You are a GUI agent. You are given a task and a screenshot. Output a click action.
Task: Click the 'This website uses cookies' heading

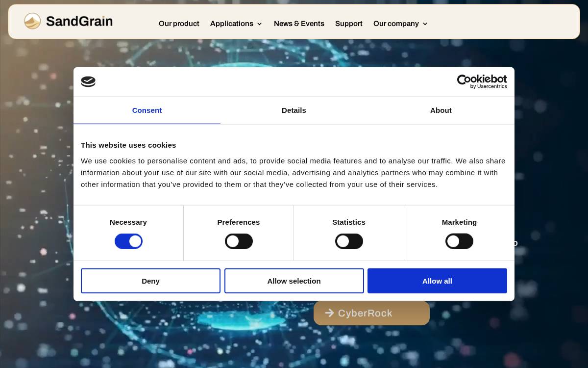tap(128, 145)
